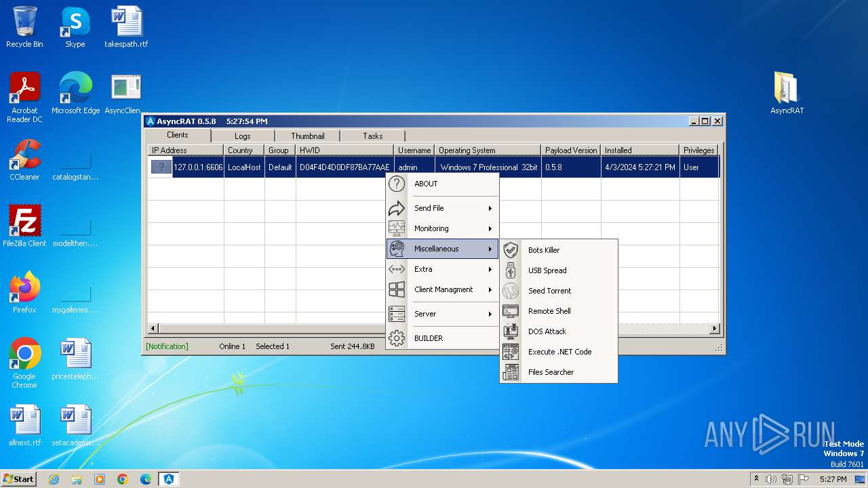Image resolution: width=868 pixels, height=488 pixels.
Task: Sort by the Payload Version column header
Action: click(x=571, y=150)
